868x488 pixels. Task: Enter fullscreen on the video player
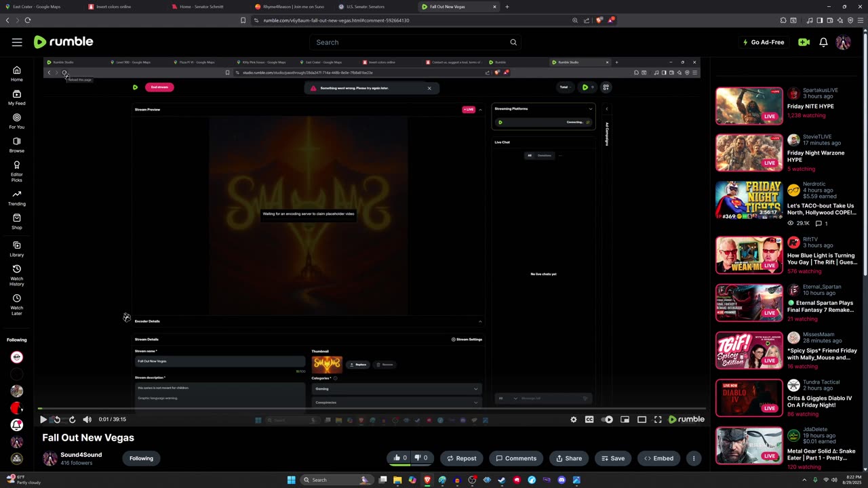[x=658, y=420]
